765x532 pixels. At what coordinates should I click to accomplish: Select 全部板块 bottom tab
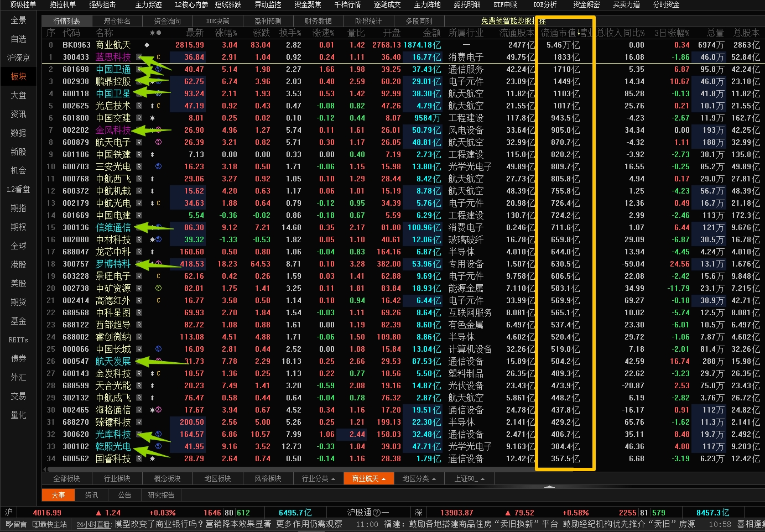tap(66, 479)
